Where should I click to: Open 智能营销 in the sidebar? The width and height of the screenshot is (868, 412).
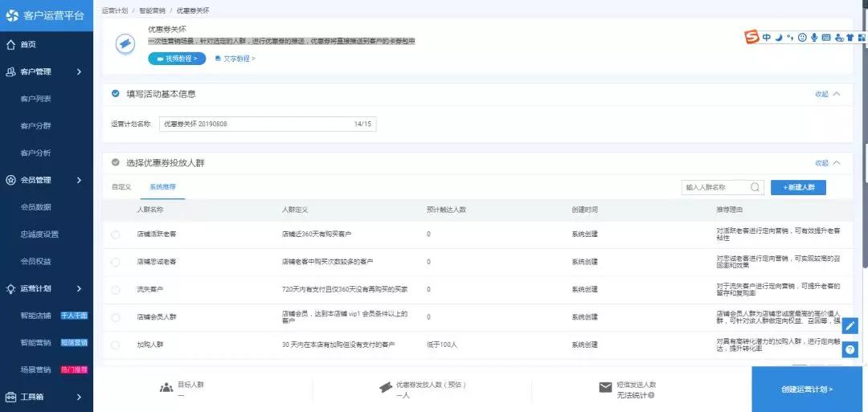pyautogui.click(x=36, y=343)
